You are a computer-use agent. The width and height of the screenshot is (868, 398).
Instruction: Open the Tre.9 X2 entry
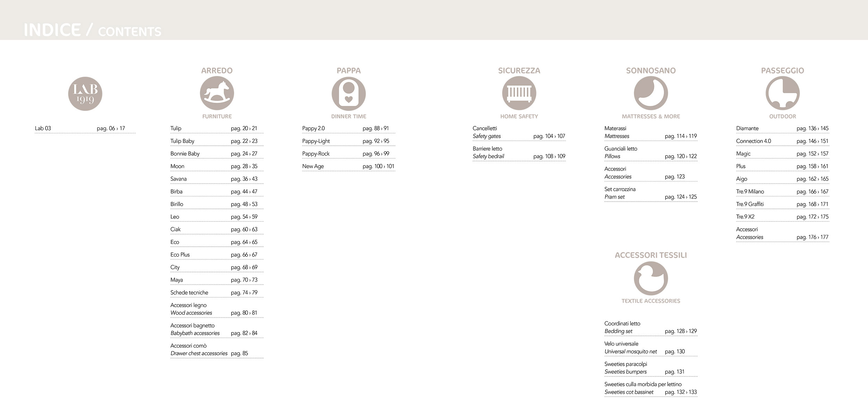click(783, 217)
